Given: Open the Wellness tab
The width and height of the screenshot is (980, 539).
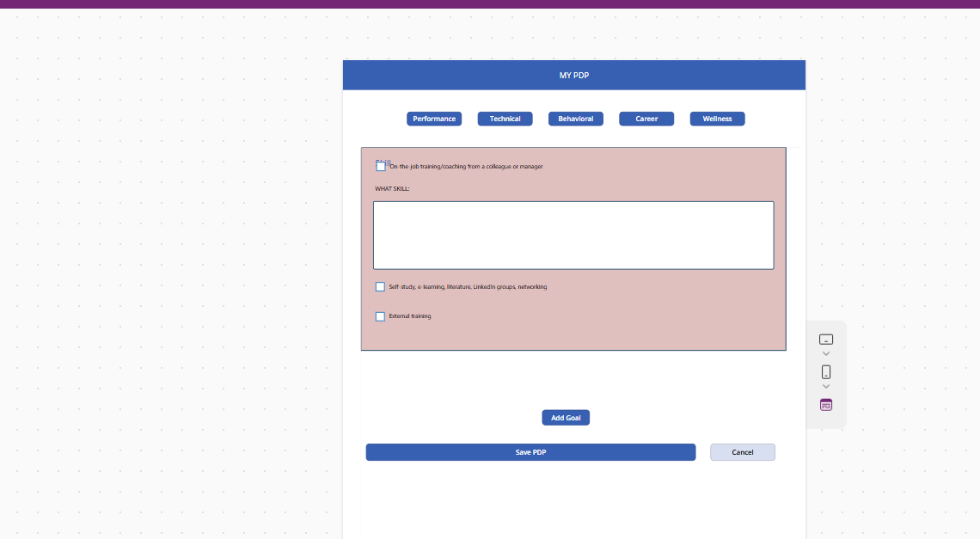Looking at the screenshot, I should pos(717,119).
